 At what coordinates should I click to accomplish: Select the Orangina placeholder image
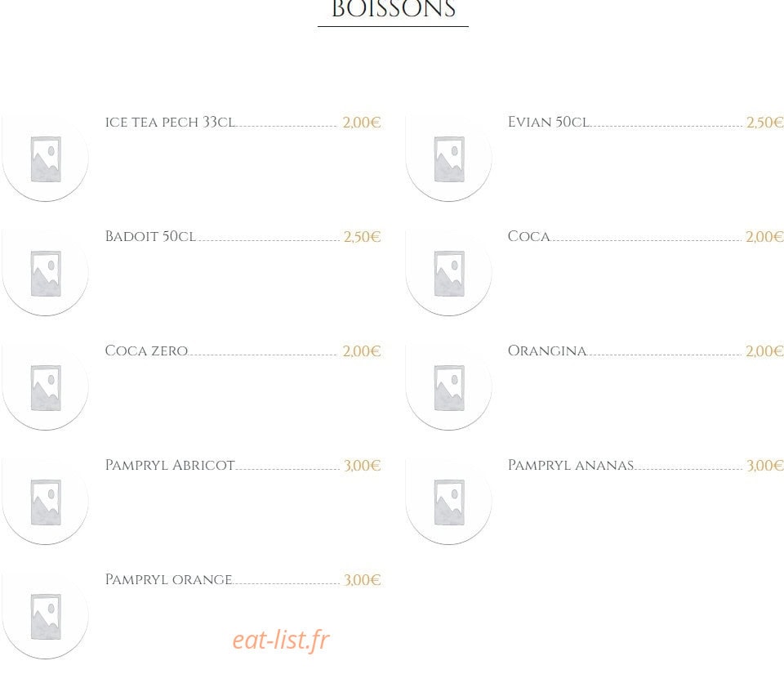(448, 387)
